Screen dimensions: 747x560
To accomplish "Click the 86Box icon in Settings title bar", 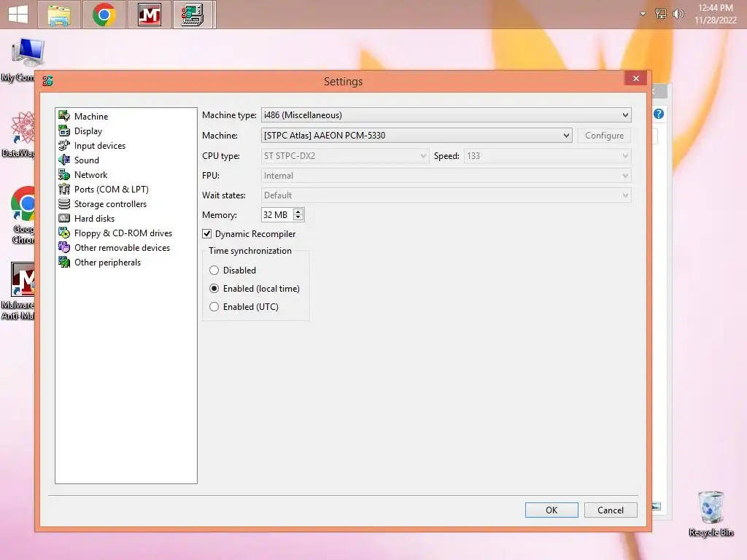I will tap(47, 81).
